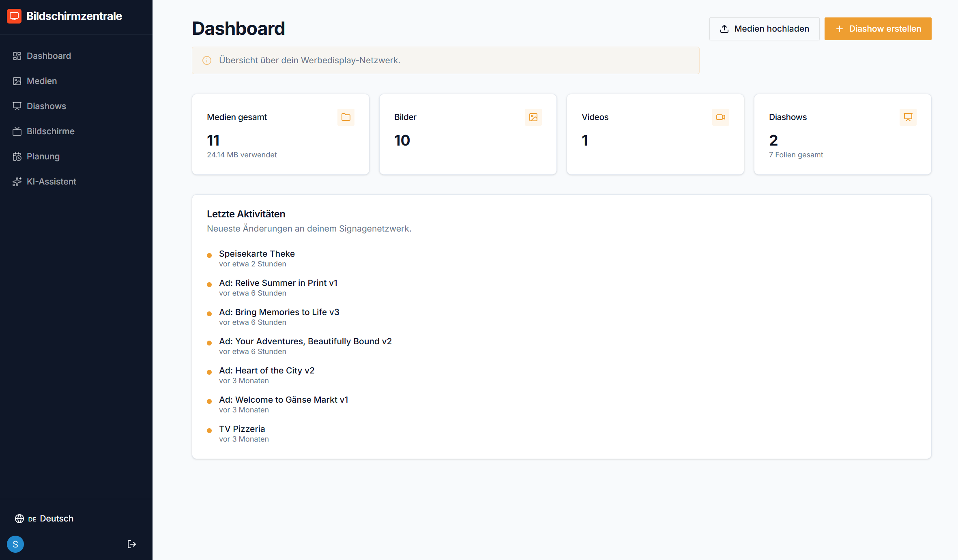
Task: Click the logout icon at sidebar bottom
Action: click(x=132, y=544)
